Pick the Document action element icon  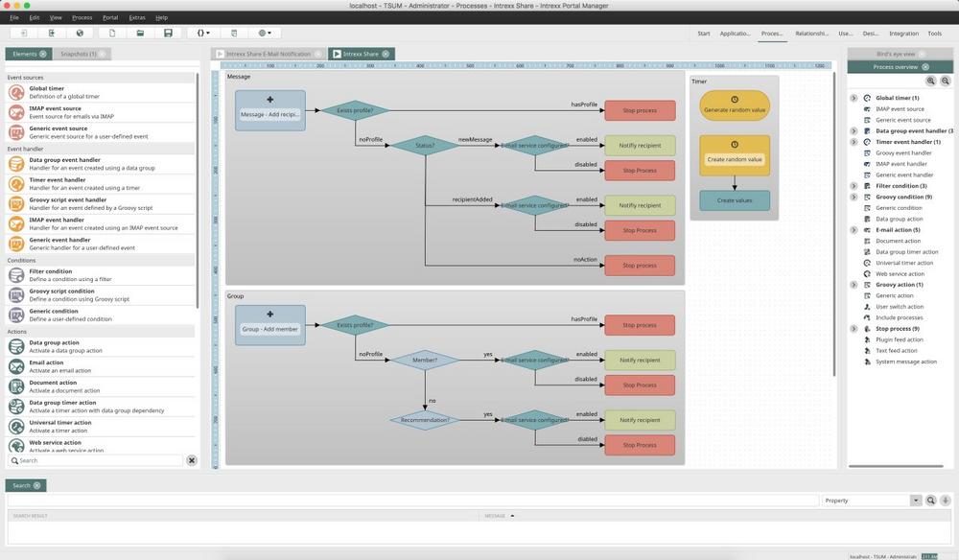tap(16, 386)
